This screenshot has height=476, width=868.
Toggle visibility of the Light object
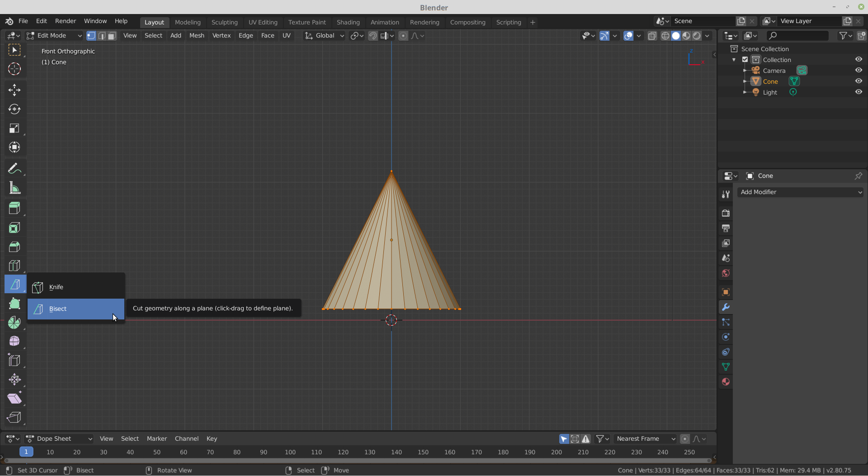coord(859,92)
